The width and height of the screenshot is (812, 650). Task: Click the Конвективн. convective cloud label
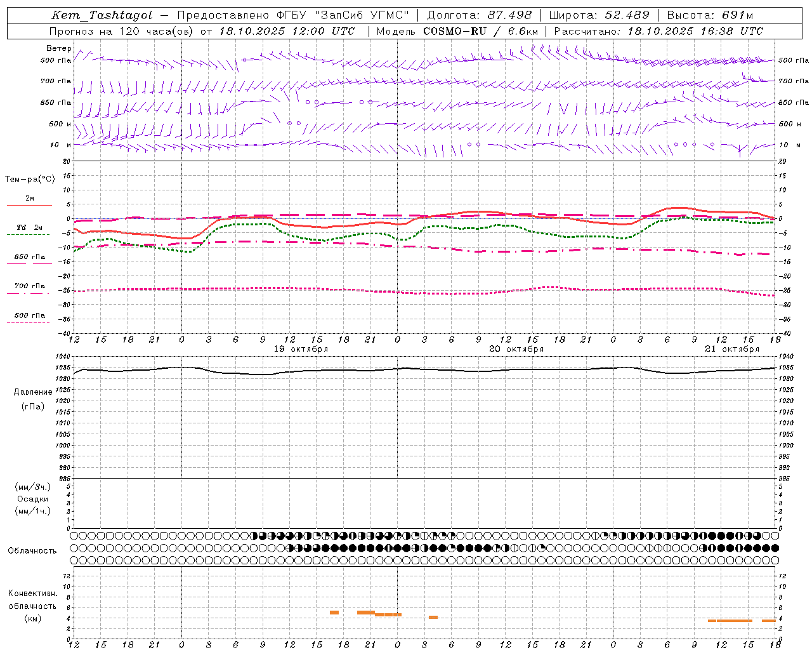click(33, 594)
